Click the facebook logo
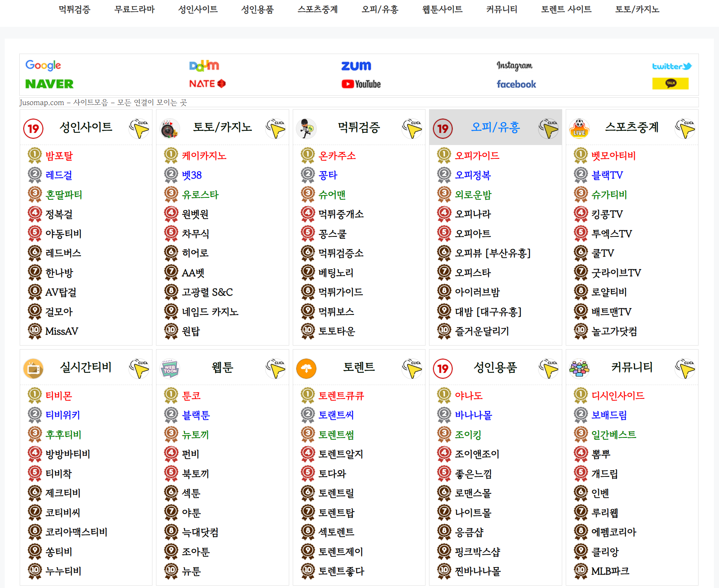The image size is (719, 588). click(516, 84)
